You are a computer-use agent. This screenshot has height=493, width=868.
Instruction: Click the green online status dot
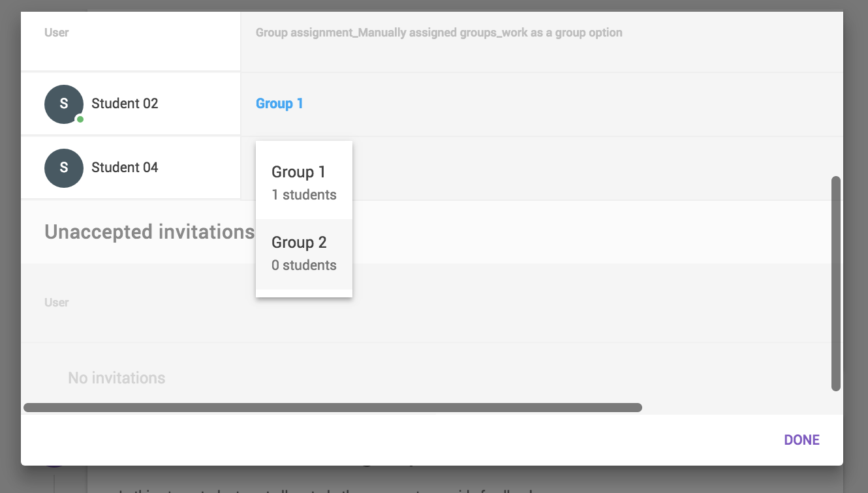pos(80,119)
